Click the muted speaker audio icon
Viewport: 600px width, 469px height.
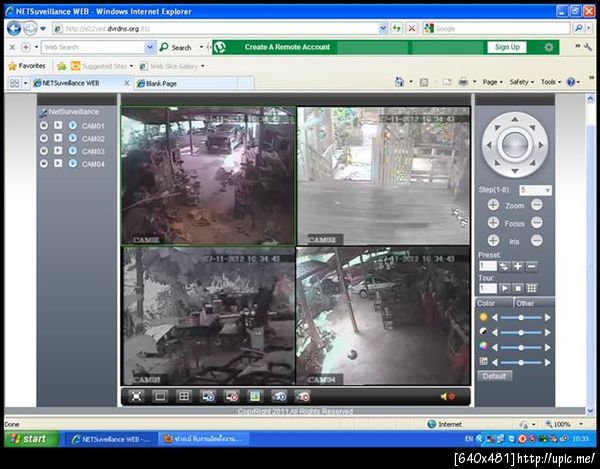pyautogui.click(x=447, y=396)
